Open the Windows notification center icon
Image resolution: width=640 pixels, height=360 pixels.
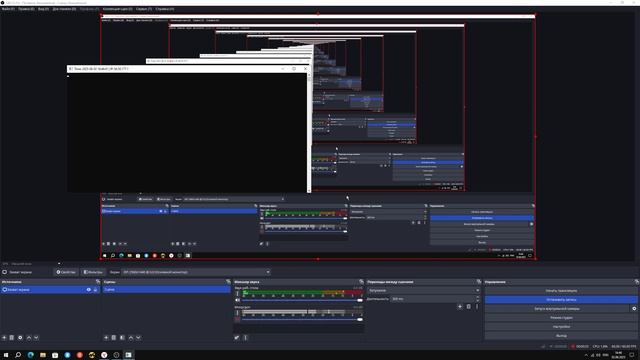632,355
